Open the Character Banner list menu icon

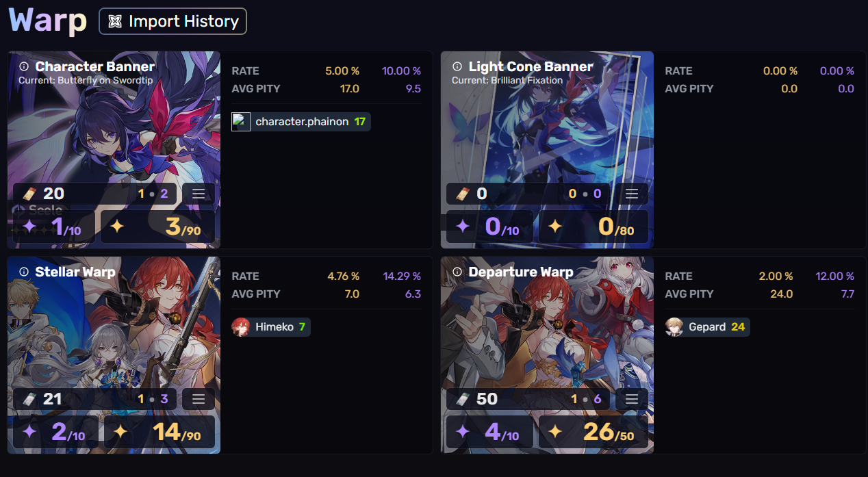pos(199,194)
